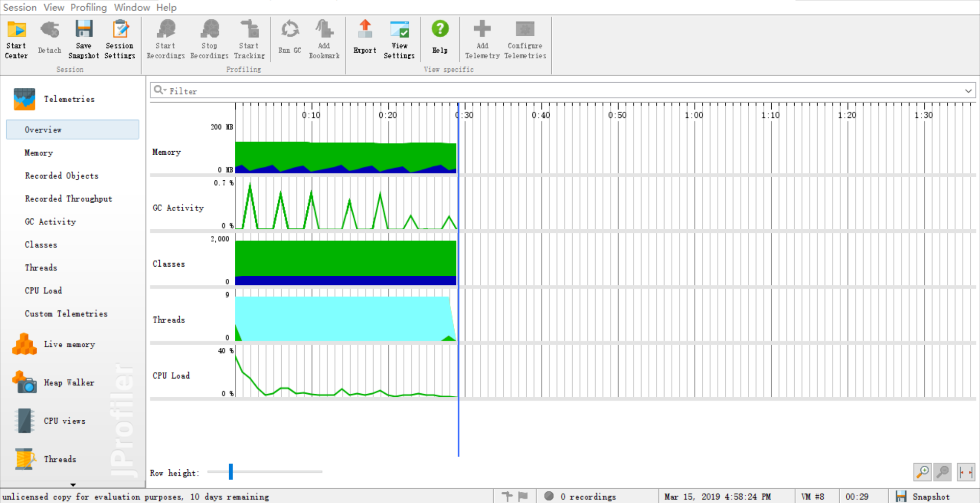This screenshot has width=980, height=503.
Task: Click the Memory telemetry graph area
Action: 346,157
